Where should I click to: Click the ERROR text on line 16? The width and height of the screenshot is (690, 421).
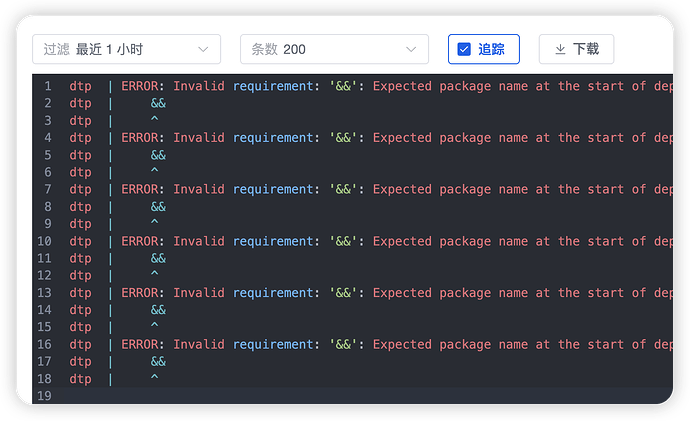[142, 344]
